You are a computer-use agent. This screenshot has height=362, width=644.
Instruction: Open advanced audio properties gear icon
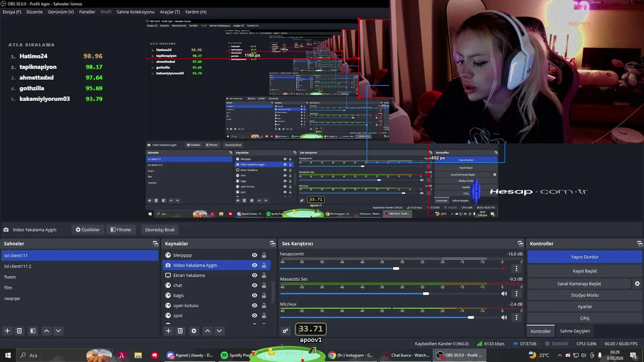[x=285, y=331]
